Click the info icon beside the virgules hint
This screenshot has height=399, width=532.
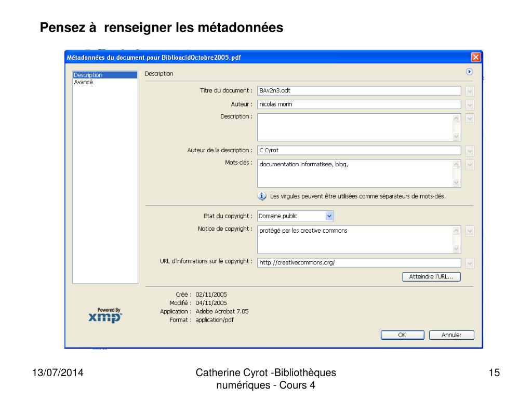click(262, 196)
